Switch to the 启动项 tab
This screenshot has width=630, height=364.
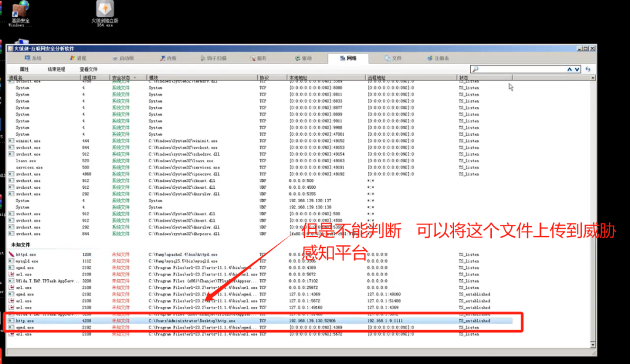[123, 58]
